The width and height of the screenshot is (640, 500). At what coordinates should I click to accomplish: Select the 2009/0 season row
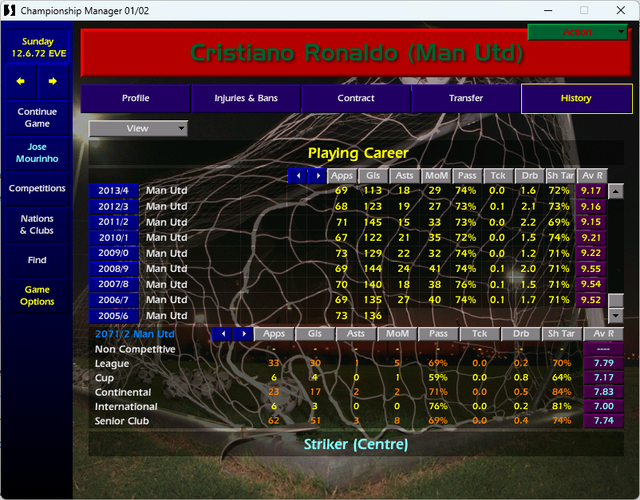coord(113,253)
